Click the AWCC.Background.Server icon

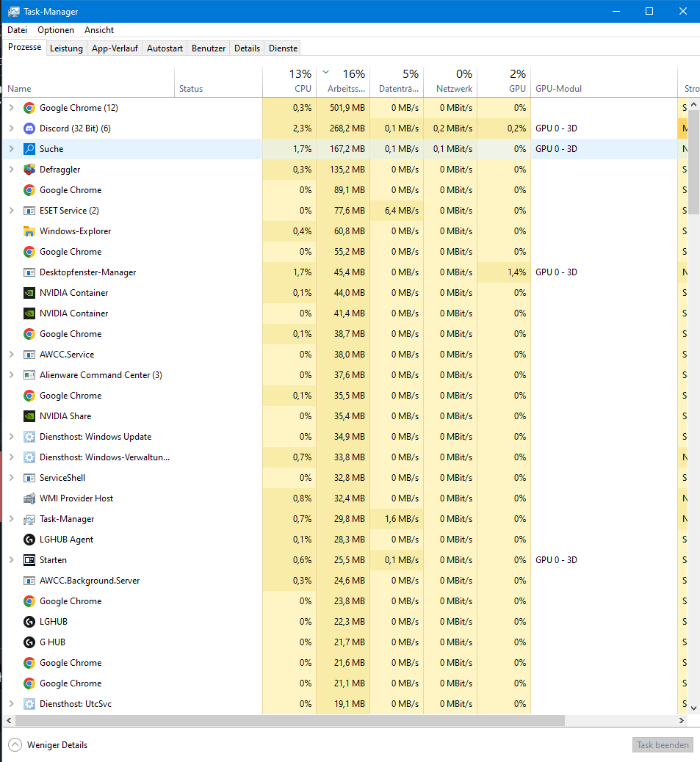pyautogui.click(x=29, y=580)
